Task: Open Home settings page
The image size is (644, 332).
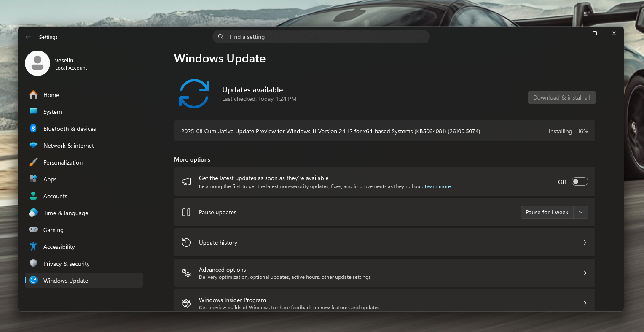Action: (84, 95)
